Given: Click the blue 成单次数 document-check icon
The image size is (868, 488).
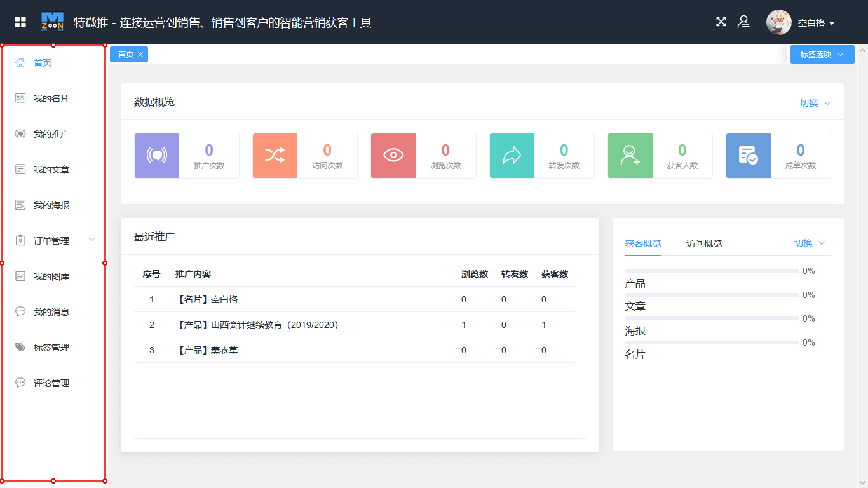Looking at the screenshot, I should click(749, 156).
